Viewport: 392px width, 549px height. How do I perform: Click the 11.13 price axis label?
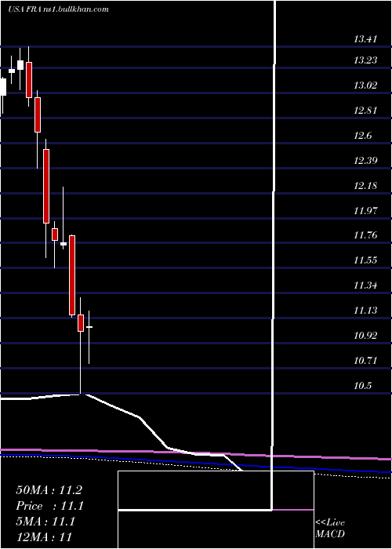point(365,311)
